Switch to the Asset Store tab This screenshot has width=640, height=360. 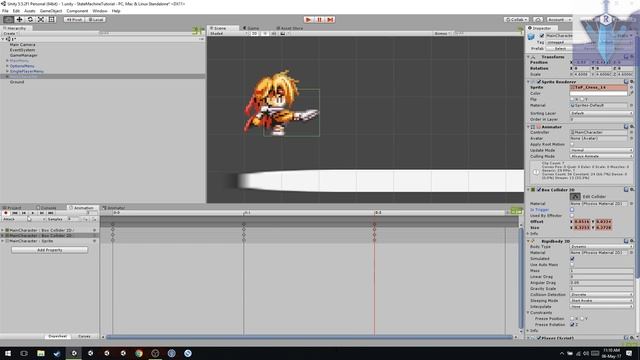pos(290,28)
